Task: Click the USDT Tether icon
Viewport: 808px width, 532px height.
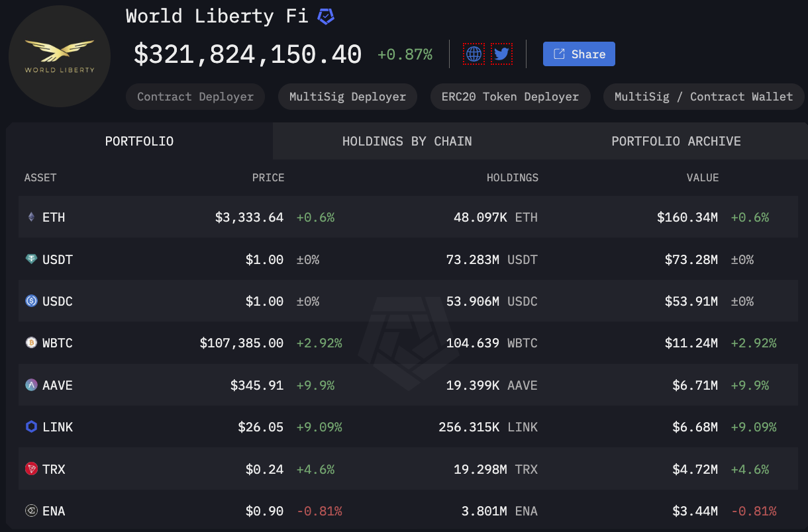Action: pyautogui.click(x=31, y=259)
